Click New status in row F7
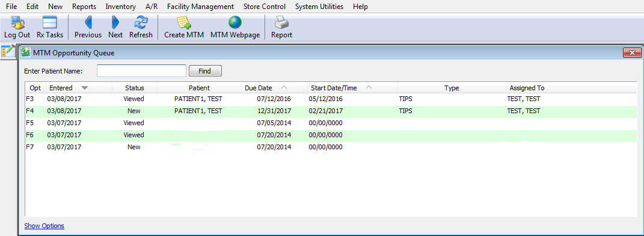The image size is (644, 236). [134, 147]
